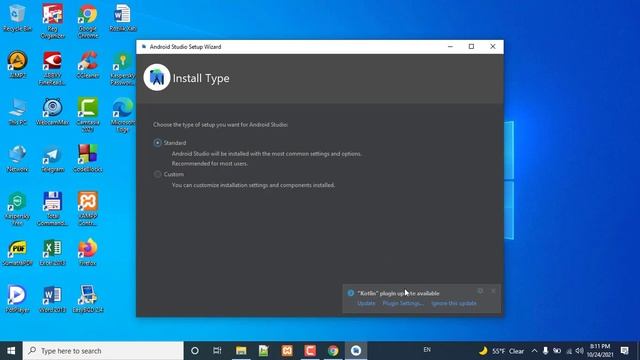
Task: Open the Word 2013 desktop shortcut
Action: (52, 299)
